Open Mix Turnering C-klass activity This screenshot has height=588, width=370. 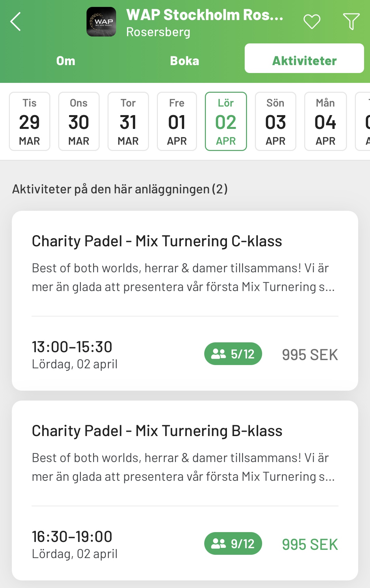[x=157, y=241]
